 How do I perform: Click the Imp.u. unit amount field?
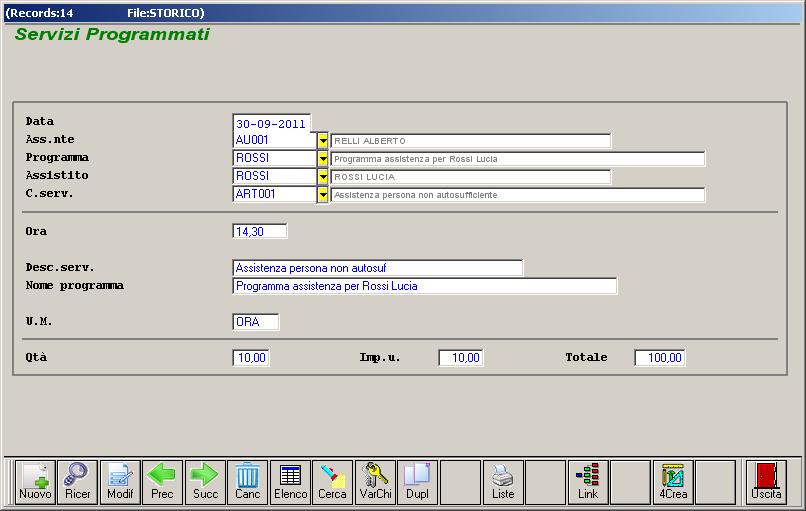pyautogui.click(x=461, y=358)
